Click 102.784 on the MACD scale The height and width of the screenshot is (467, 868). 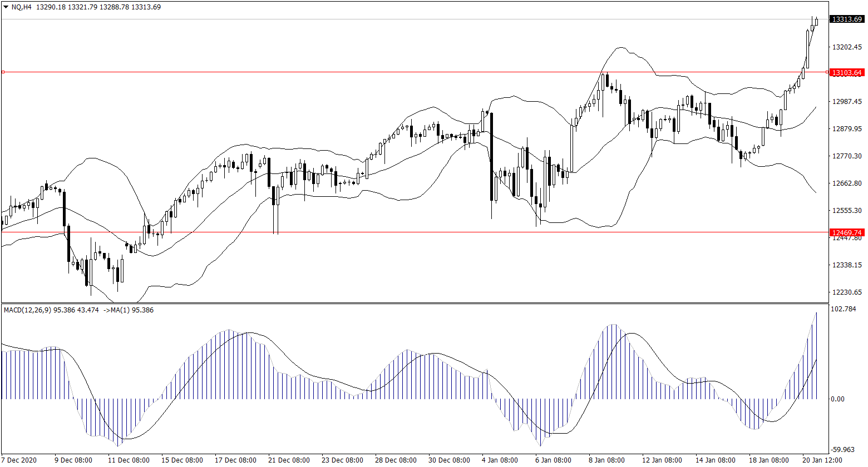[845, 309]
